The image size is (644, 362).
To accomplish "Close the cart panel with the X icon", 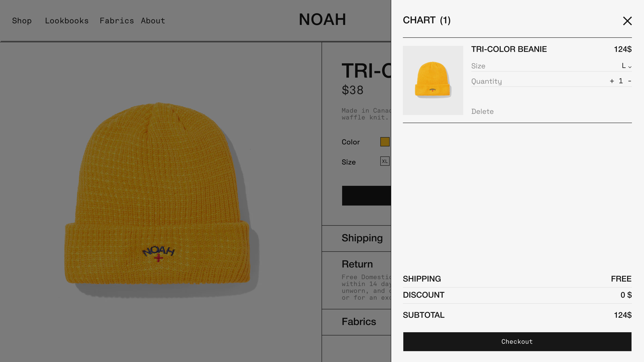I will click(627, 21).
